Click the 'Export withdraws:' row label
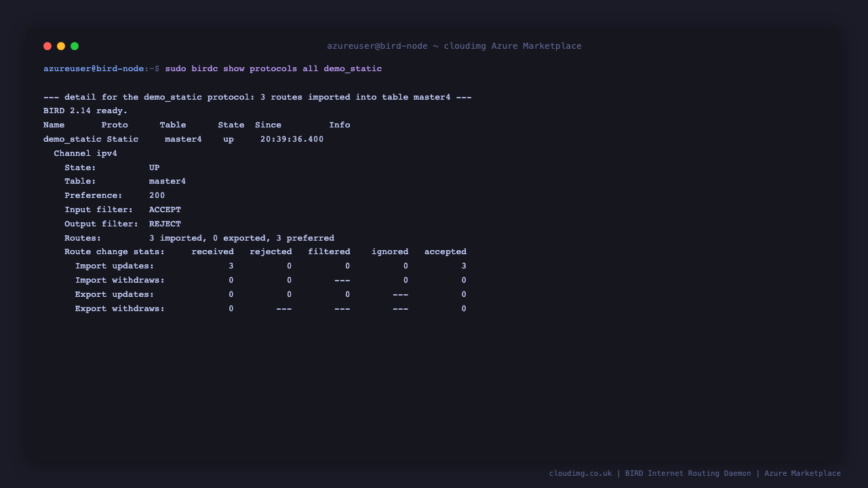The width and height of the screenshot is (868, 488). [120, 308]
